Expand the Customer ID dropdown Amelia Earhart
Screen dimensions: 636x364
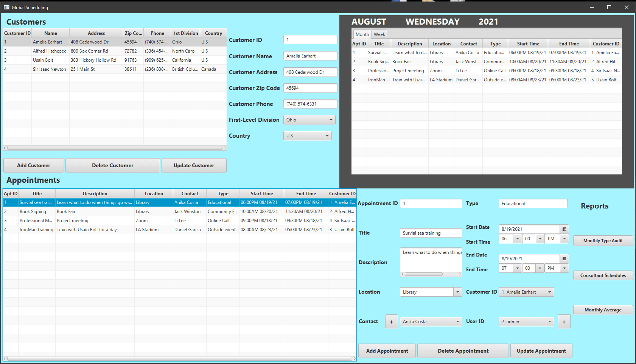click(526, 292)
